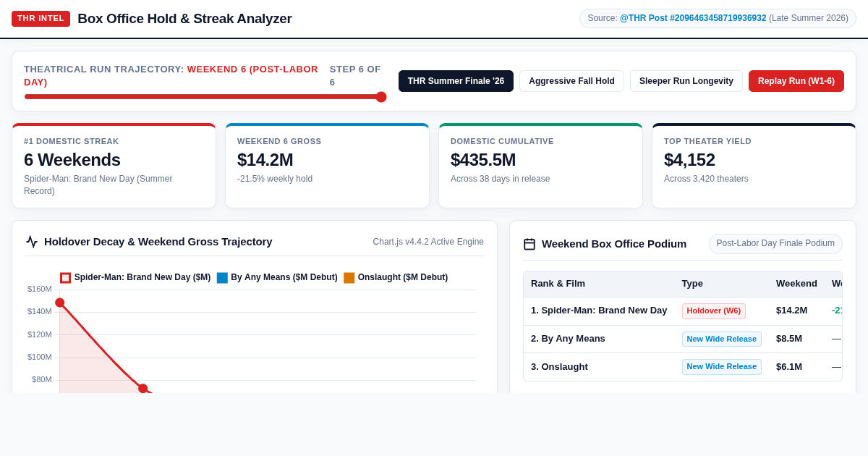Click the first data point on the chart line

click(x=60, y=303)
